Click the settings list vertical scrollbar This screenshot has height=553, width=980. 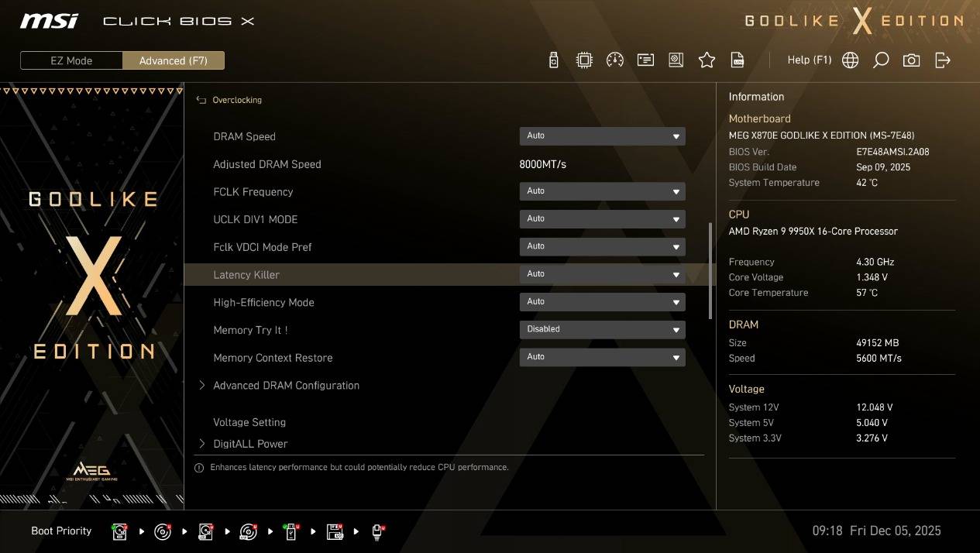coord(710,271)
